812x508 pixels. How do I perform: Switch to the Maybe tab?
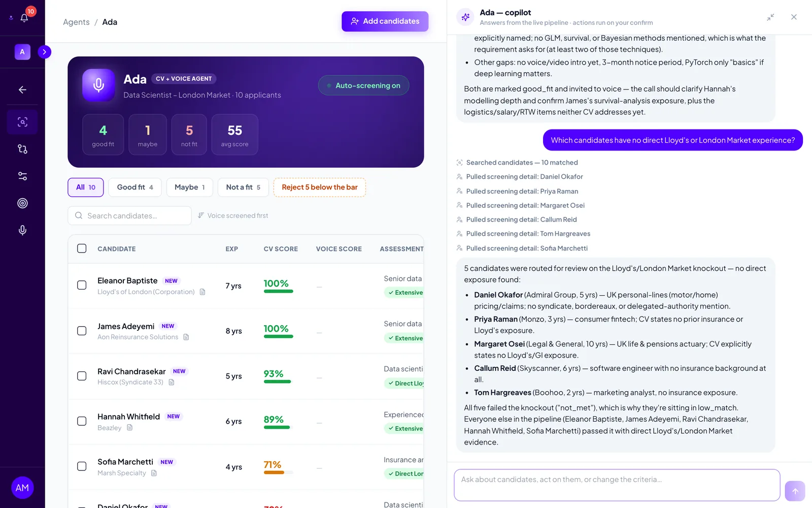pyautogui.click(x=190, y=187)
